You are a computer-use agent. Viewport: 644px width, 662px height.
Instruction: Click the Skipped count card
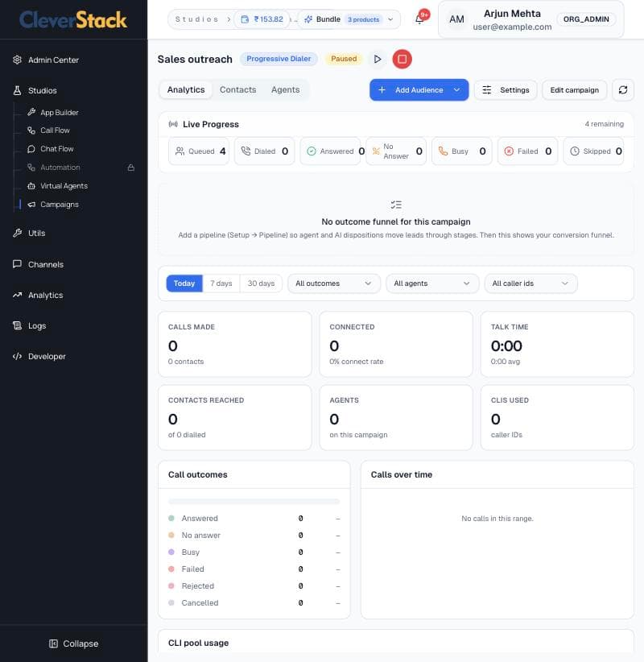(x=593, y=151)
